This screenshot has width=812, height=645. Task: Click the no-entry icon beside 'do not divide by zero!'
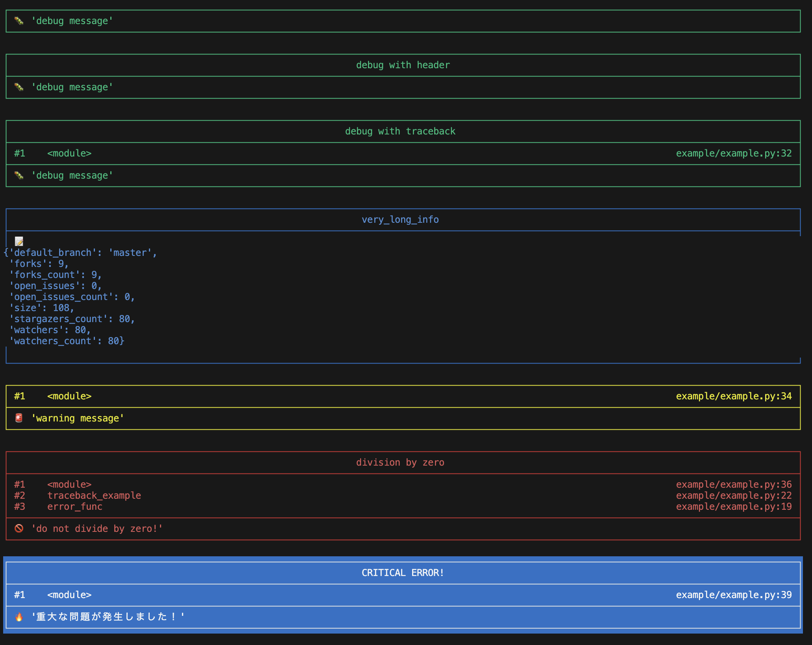[19, 528]
